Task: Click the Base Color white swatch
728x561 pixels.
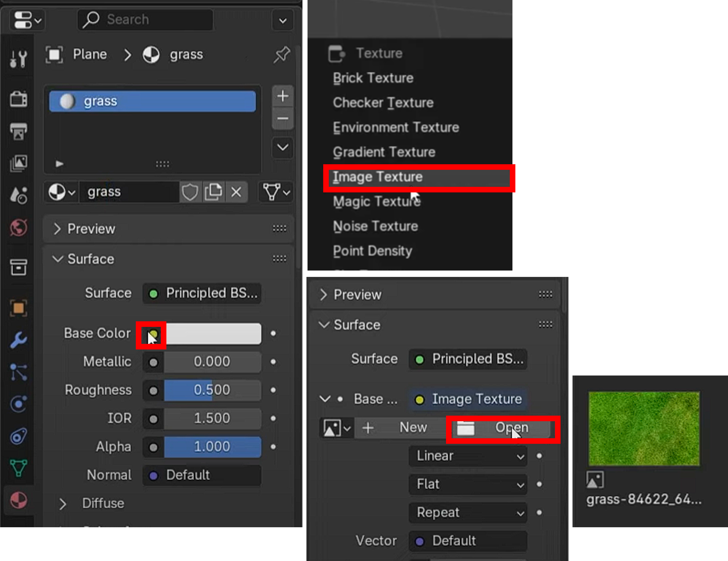Action: coord(213,334)
